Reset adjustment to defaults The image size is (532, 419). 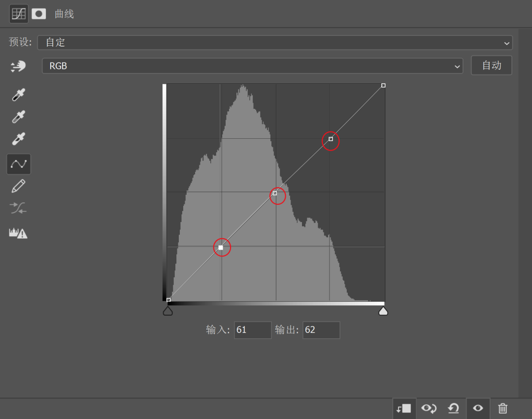click(x=453, y=408)
